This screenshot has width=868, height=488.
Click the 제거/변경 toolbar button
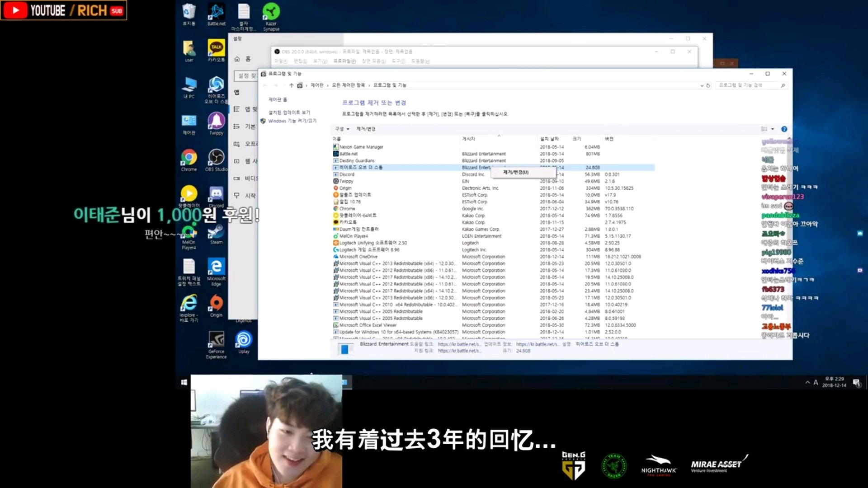(366, 129)
